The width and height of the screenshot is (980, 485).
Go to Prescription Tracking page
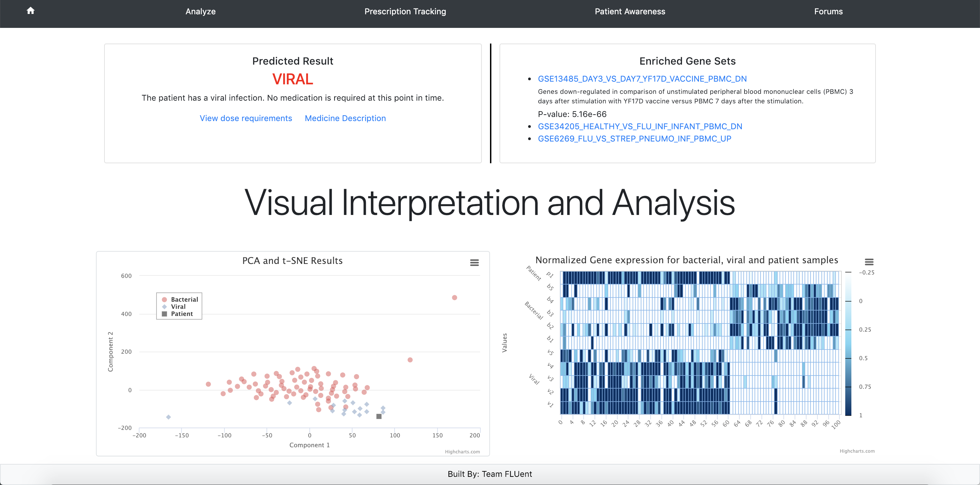405,12
